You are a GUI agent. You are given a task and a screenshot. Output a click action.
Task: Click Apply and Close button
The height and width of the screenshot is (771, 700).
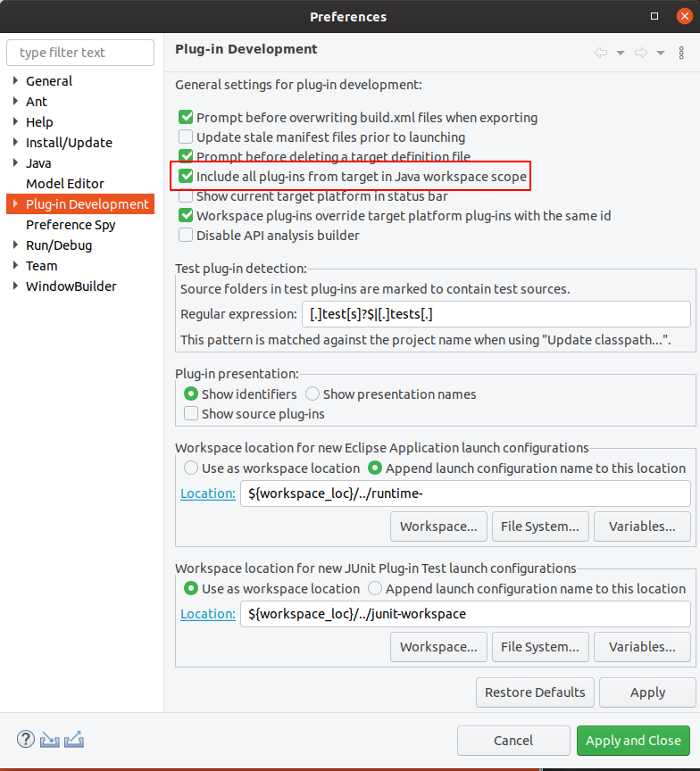(633, 741)
